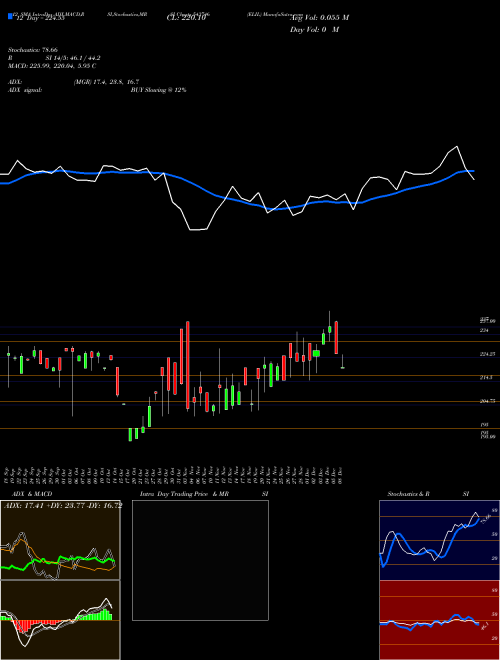Open the blue Stochastics chart panel
500x660 pixels.
click(439, 540)
